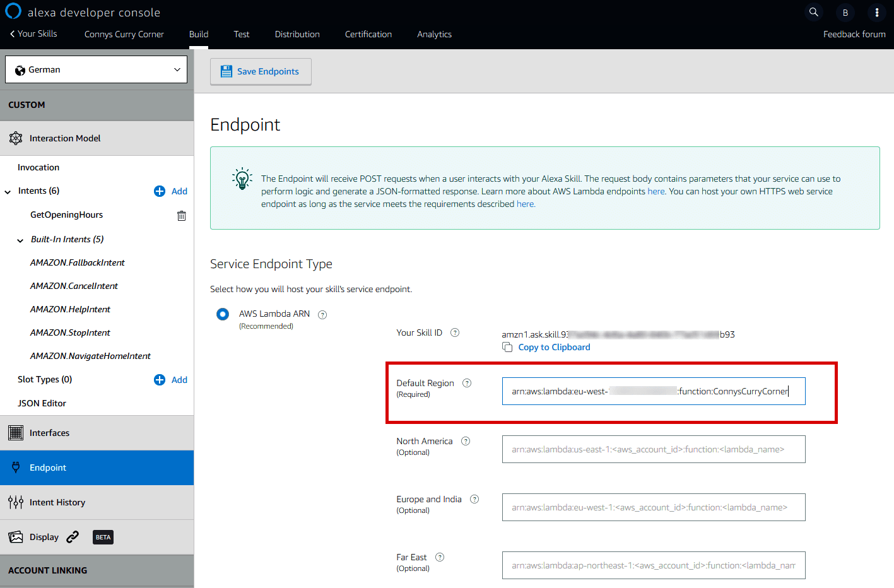Go back to Your Skills
The height and width of the screenshot is (588, 894).
[x=34, y=33]
